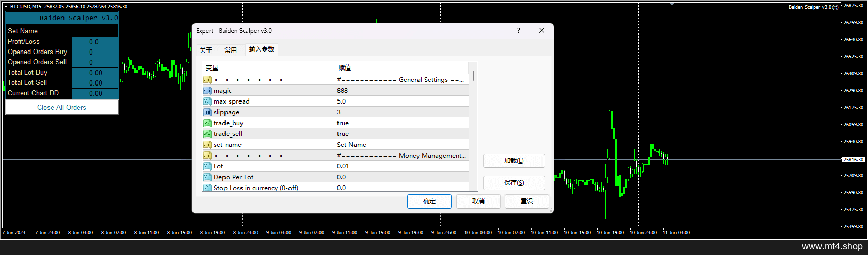Click the Baiden Scalper v3.0 panel title
This screenshot has width=868, height=255.
[x=78, y=18]
